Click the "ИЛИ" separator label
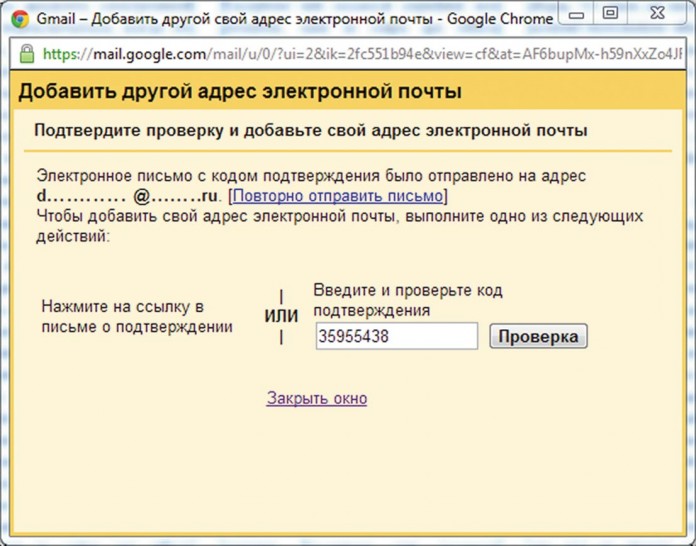696x546 pixels. coord(281,316)
